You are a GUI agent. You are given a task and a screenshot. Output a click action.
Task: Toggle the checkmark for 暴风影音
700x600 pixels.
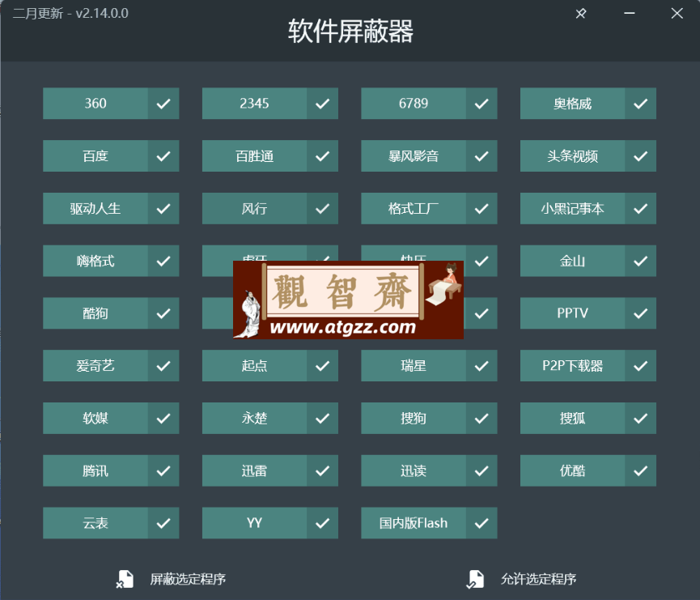coord(482,156)
